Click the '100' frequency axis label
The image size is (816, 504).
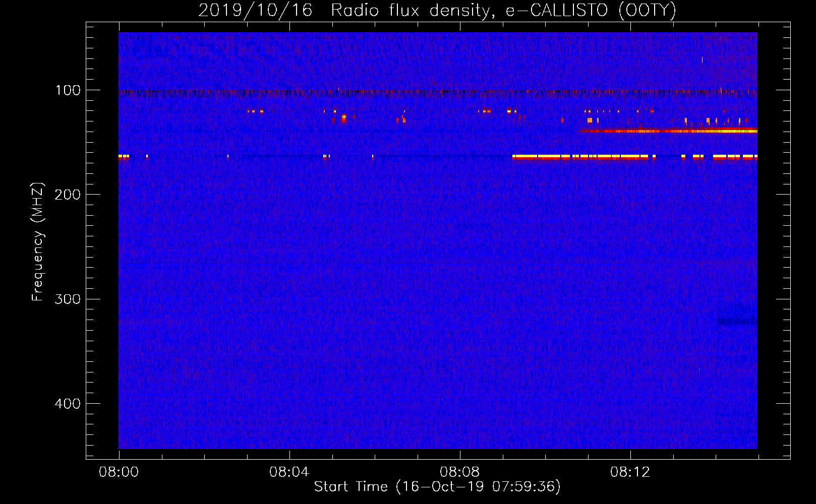(68, 90)
